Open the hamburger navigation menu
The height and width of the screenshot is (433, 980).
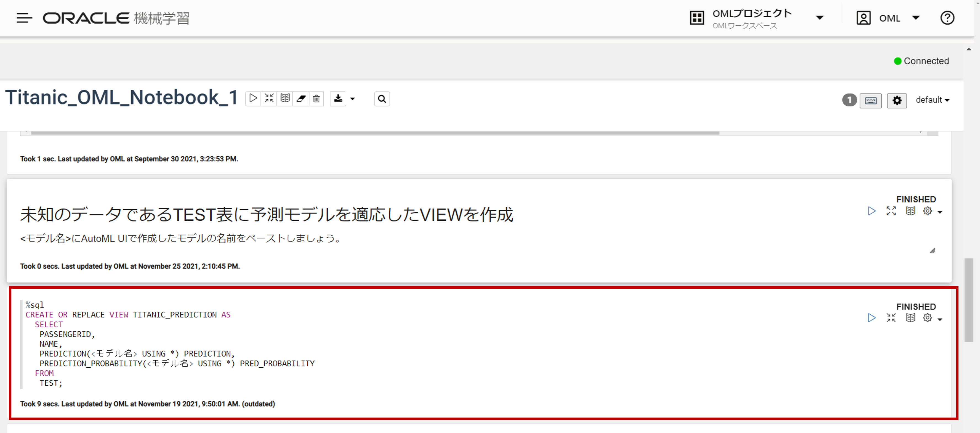point(24,18)
